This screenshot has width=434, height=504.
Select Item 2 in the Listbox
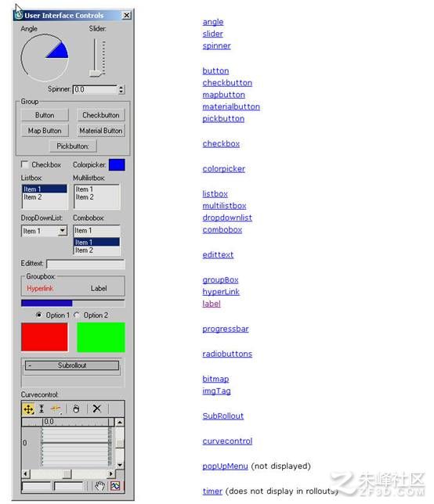(45, 197)
